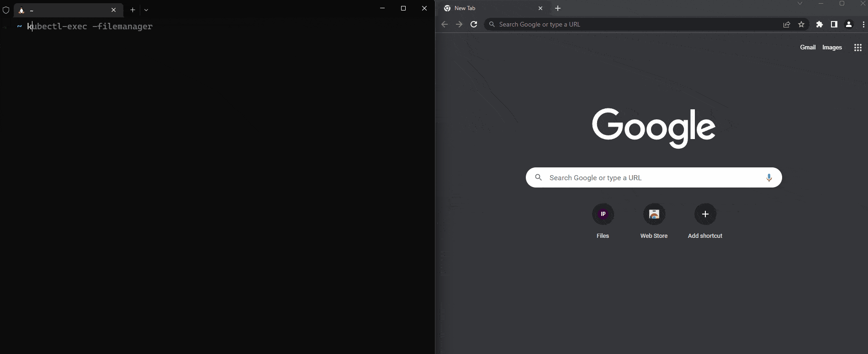Viewport: 868px width, 354px height.
Task: Click the kubectl-exec command text in terminal
Action: pyautogui.click(x=90, y=27)
